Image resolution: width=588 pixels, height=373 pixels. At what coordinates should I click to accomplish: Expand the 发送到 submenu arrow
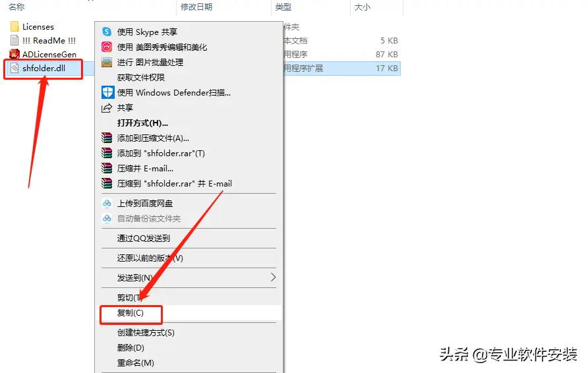(x=273, y=277)
